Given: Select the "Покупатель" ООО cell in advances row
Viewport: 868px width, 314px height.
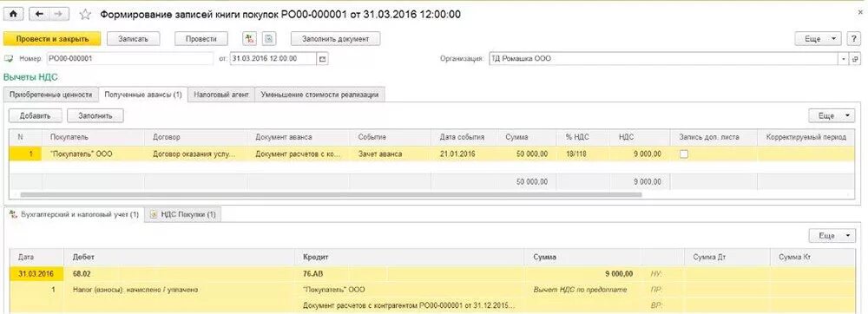Looking at the screenshot, I should point(93,154).
